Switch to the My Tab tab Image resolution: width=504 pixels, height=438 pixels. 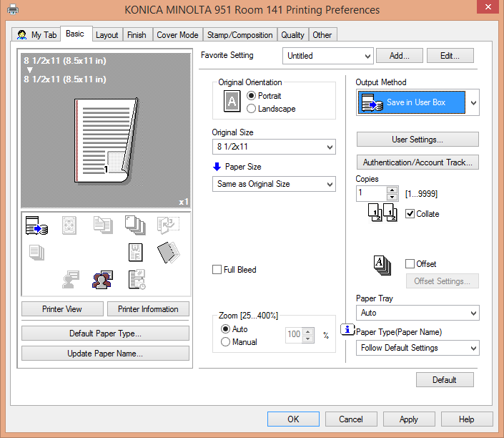[x=36, y=35]
